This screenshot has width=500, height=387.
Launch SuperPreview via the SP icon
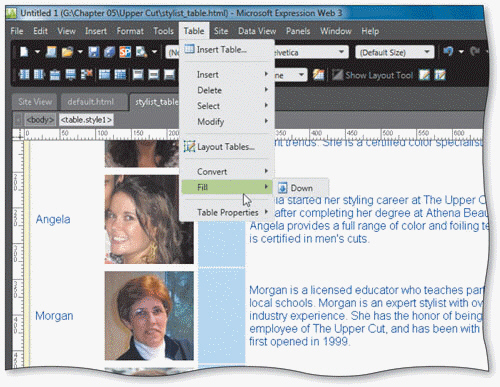point(125,52)
